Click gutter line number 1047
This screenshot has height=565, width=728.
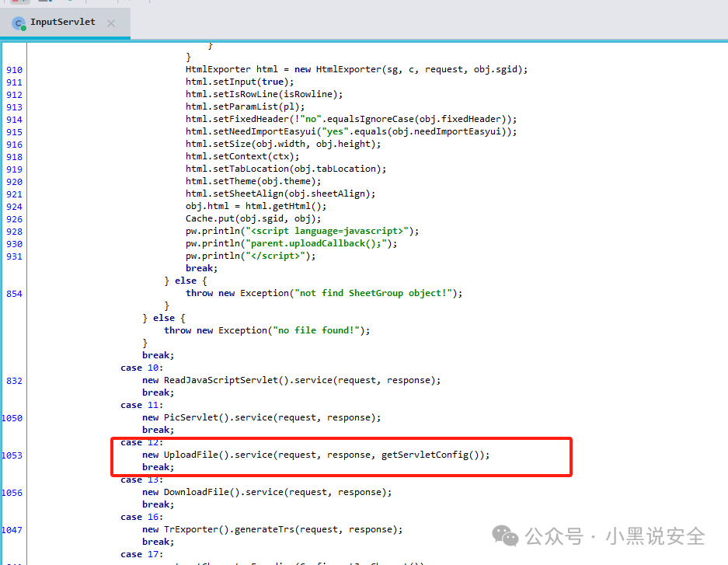click(x=12, y=530)
